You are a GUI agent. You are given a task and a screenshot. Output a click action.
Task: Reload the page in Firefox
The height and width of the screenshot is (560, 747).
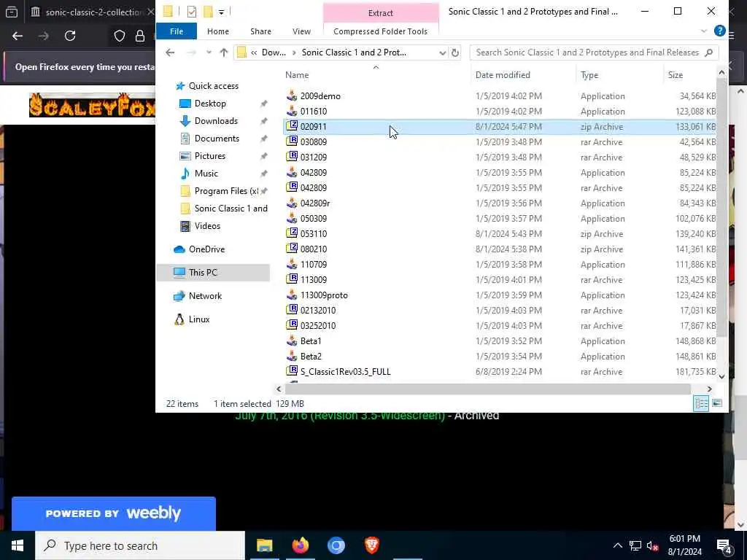pos(70,36)
